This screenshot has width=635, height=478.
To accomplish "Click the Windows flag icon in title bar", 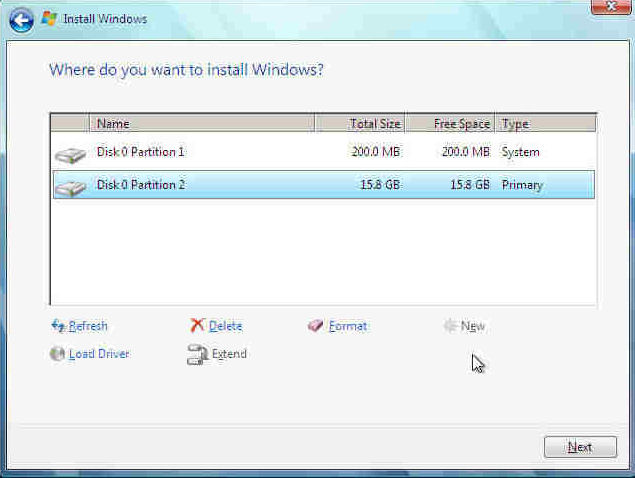I will [49, 18].
